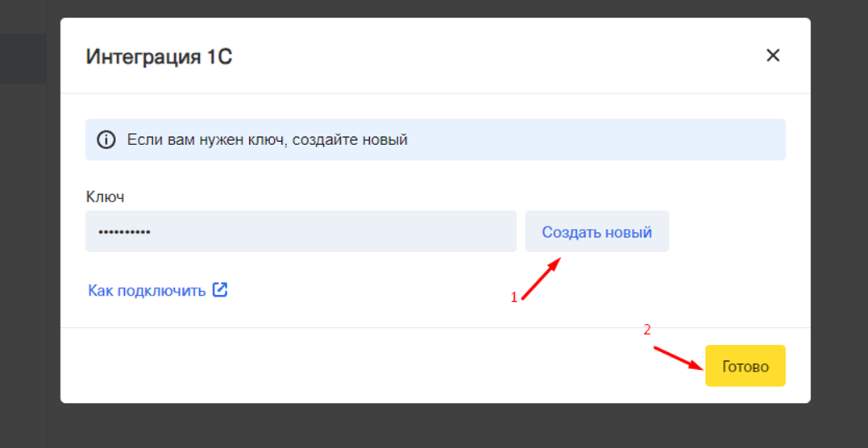
Task: Click the external link icon beside Как подключить
Action: 220,290
